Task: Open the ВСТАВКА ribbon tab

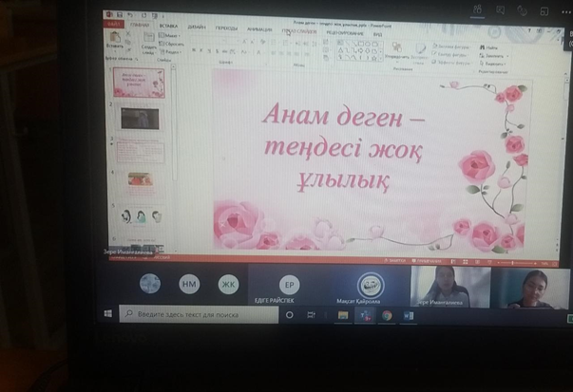Action: tap(168, 28)
